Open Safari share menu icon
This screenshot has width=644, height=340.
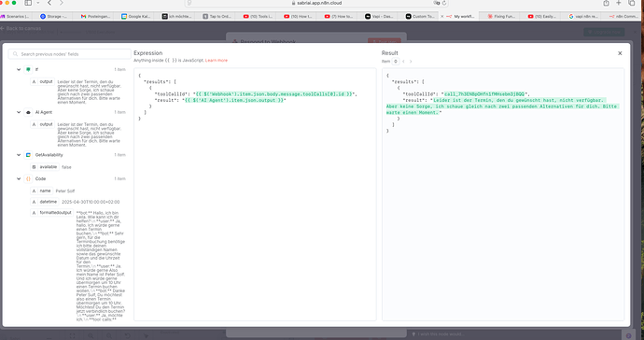pos(607,3)
